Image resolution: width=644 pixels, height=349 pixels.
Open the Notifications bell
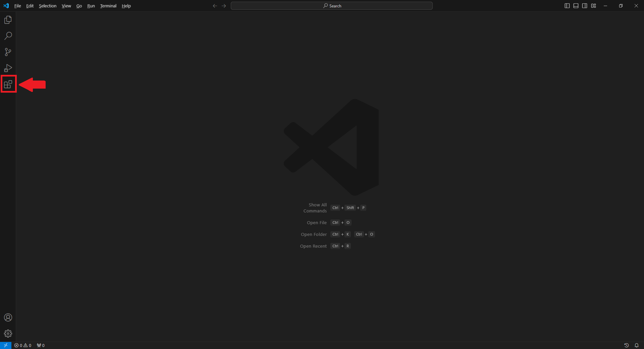point(636,345)
